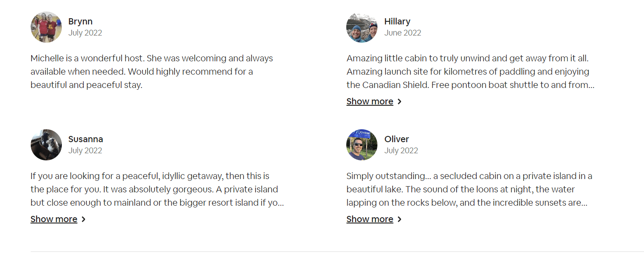Click the chevron arrow after Susanna's Show more
The height and width of the screenshot is (263, 644).
pyautogui.click(x=84, y=219)
